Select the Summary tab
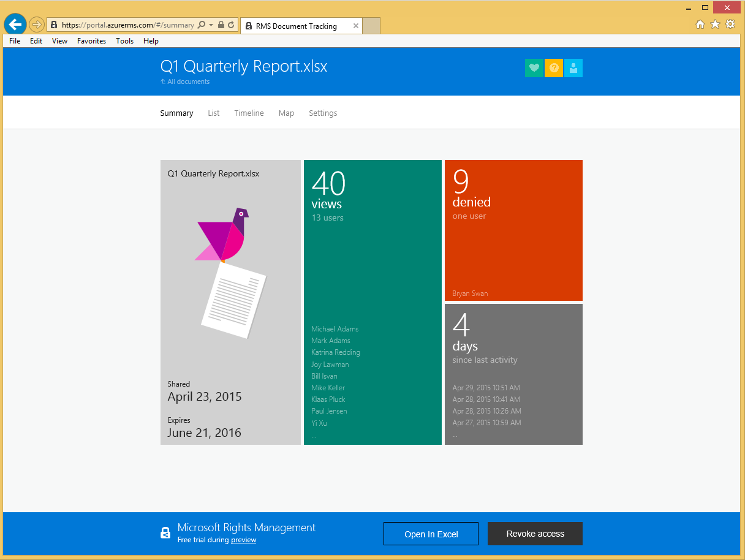The image size is (745, 560). pyautogui.click(x=176, y=113)
